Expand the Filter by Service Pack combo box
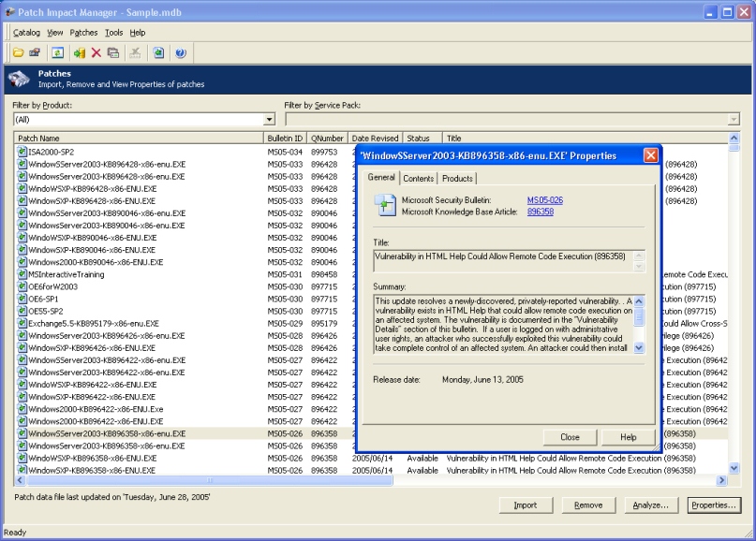This screenshot has width=756, height=541. 733,120
